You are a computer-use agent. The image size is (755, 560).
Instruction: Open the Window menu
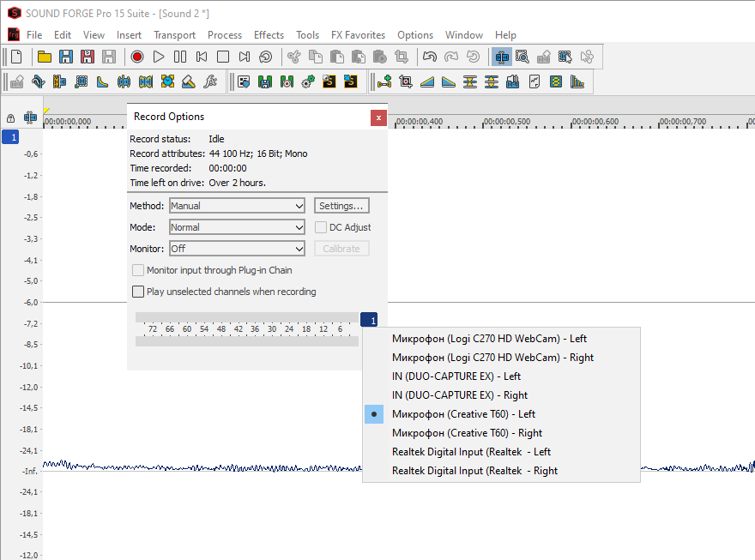463,35
